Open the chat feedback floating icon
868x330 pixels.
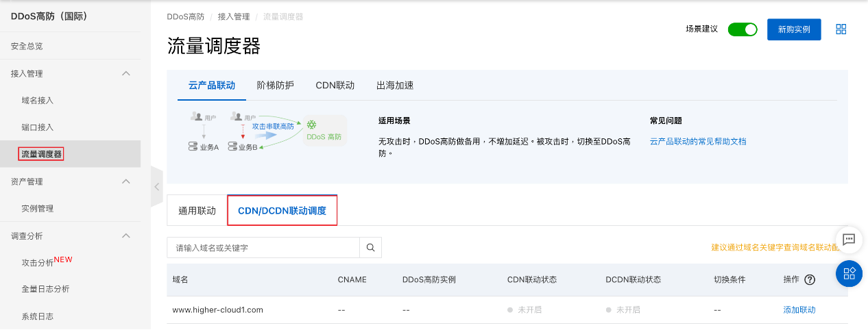coord(849,240)
